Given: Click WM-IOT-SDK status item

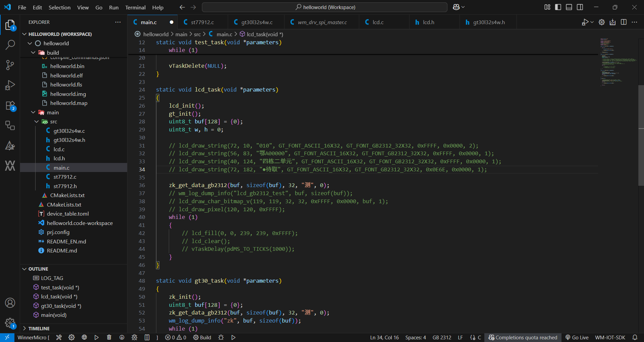Looking at the screenshot, I should point(610,337).
